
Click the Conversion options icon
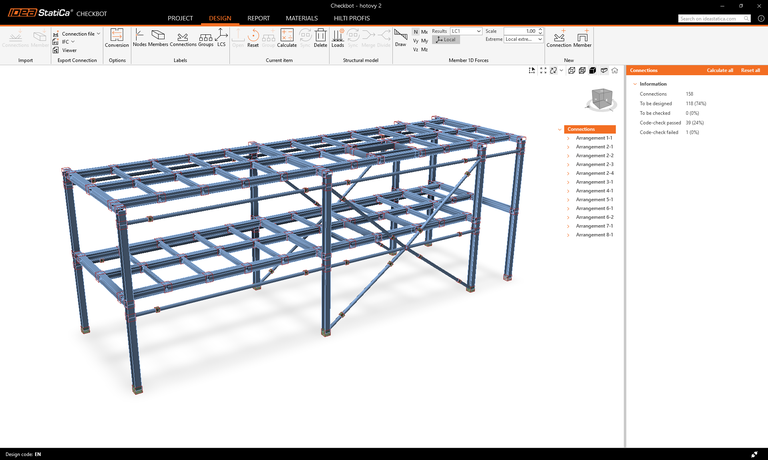[117, 38]
